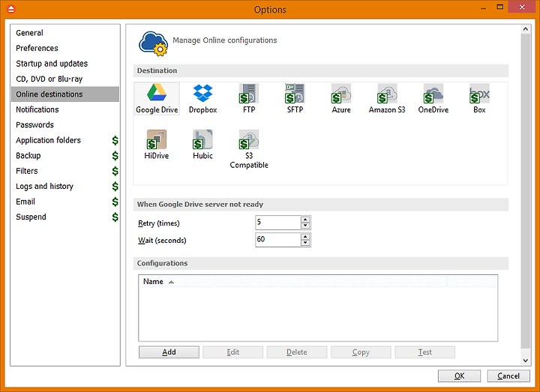
Task: Open CD, DVD or Blu-ray settings
Action: tap(65, 79)
